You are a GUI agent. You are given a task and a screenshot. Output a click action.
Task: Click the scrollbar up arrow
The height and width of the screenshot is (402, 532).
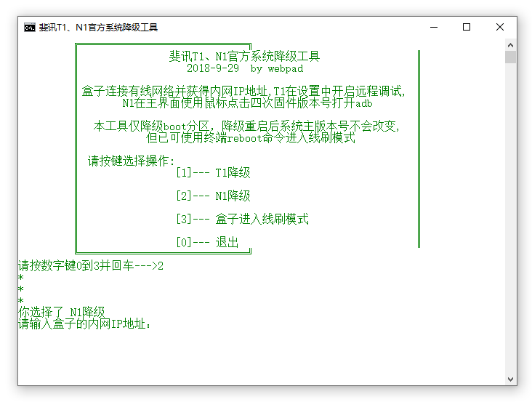point(510,44)
